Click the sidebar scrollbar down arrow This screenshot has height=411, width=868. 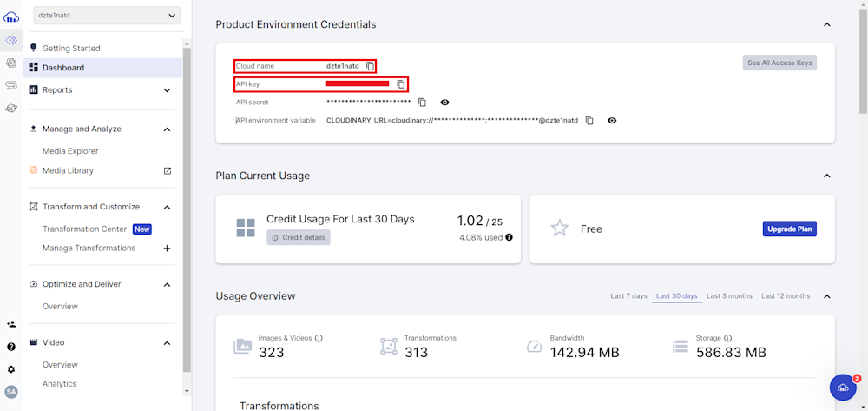tap(187, 391)
